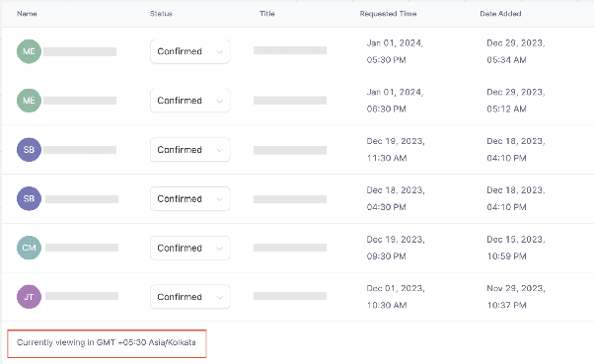Select the SB avatar for Dec 18 04:30 PM
The image size is (594, 364).
tap(29, 198)
